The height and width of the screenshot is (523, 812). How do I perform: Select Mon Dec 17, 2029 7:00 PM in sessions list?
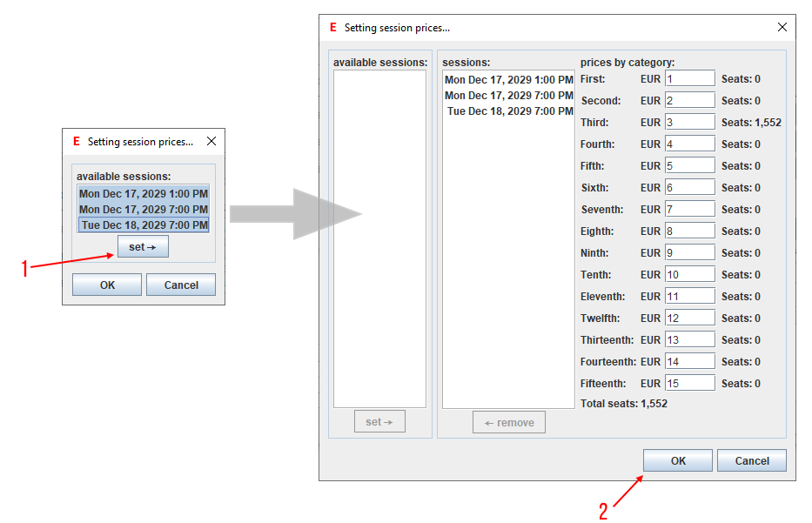[508, 95]
